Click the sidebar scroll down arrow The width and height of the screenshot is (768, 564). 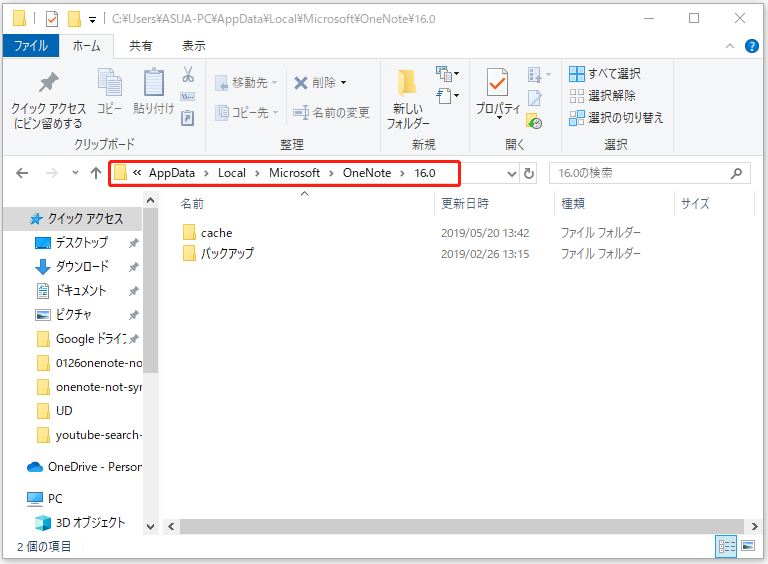tap(151, 527)
